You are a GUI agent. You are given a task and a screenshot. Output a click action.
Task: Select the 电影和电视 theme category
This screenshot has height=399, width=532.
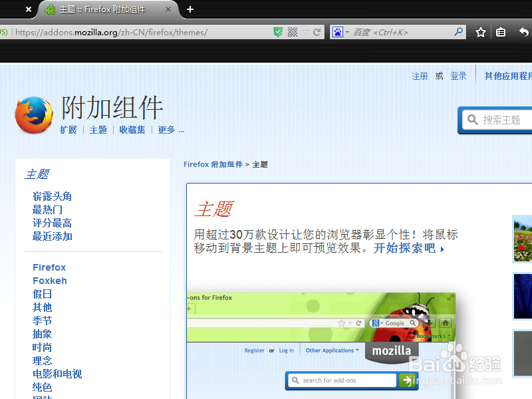57,374
